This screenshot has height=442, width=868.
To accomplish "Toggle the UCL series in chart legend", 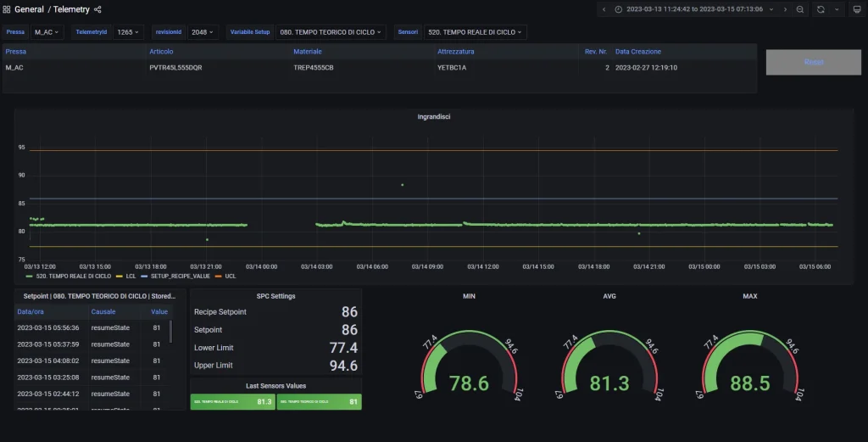I will coord(225,276).
